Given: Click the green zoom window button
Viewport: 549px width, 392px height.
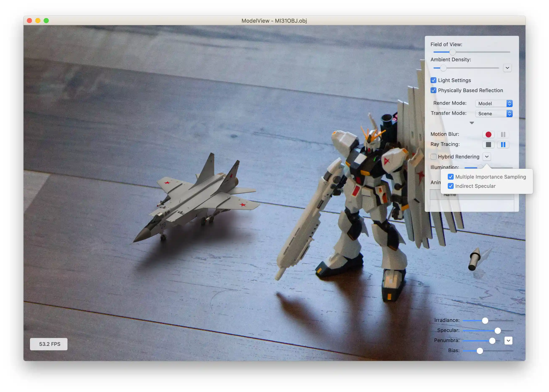Looking at the screenshot, I should (x=46, y=21).
